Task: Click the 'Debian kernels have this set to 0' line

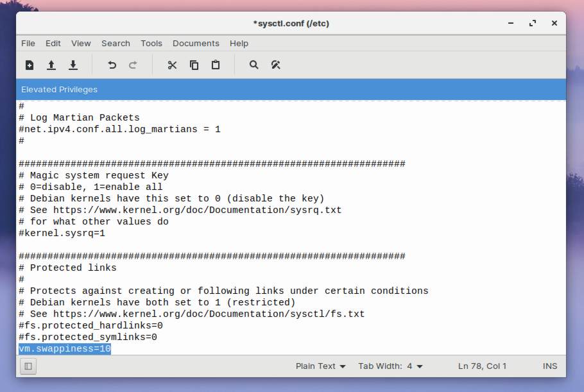Action: [x=172, y=199]
